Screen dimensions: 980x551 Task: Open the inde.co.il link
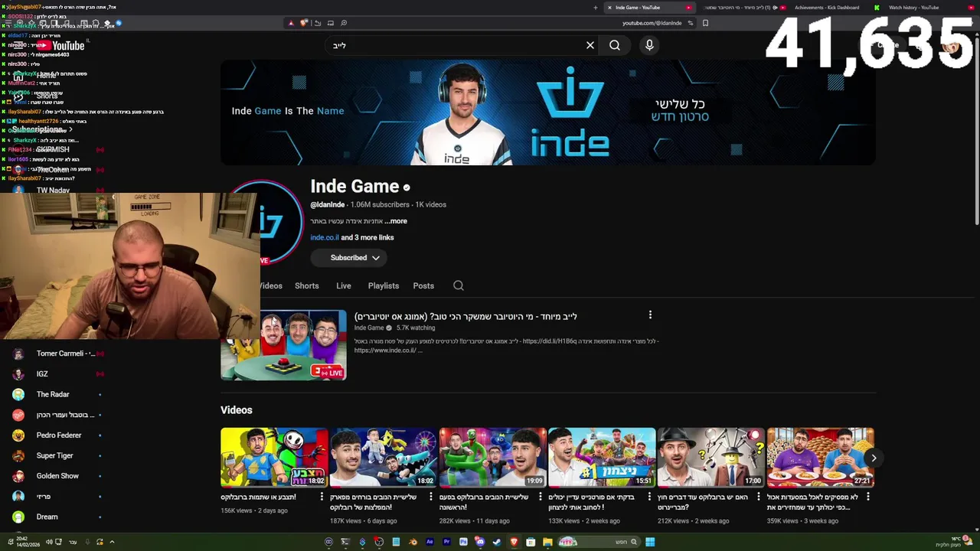pos(325,238)
